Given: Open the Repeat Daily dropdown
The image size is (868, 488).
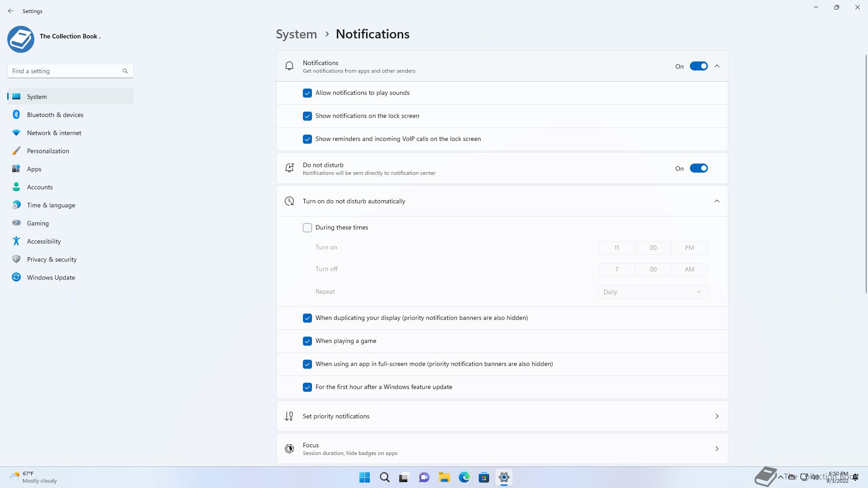Looking at the screenshot, I should tap(652, 292).
